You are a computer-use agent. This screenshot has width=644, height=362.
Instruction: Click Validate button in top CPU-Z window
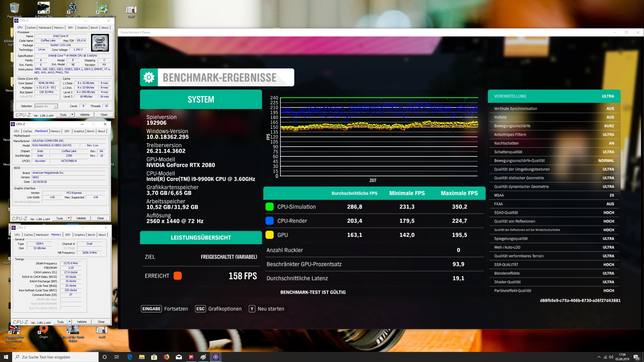85,115
